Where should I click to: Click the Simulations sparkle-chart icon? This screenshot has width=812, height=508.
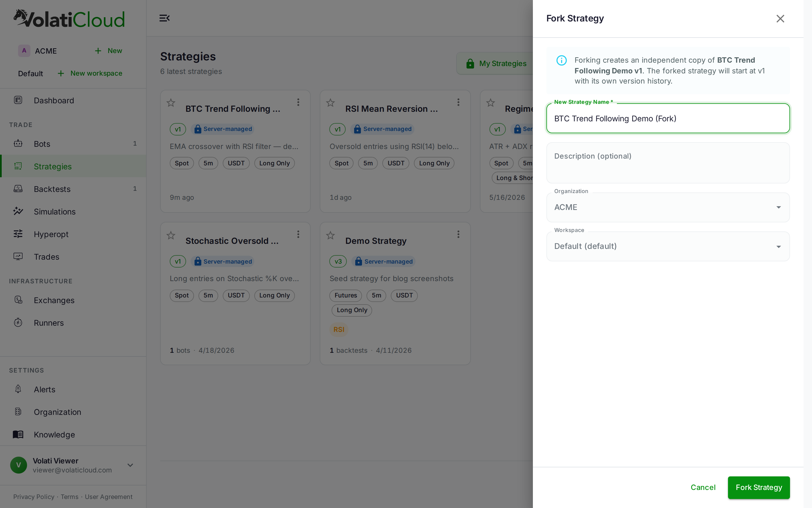click(x=18, y=211)
